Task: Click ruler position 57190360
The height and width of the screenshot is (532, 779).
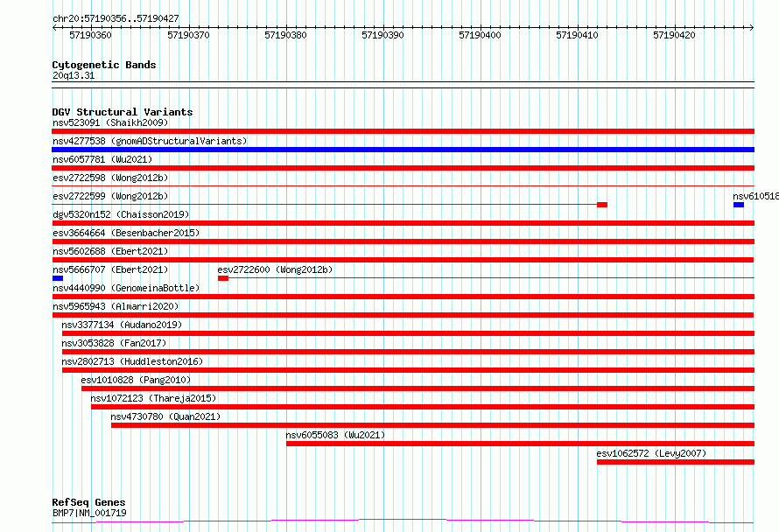Action: (90, 35)
